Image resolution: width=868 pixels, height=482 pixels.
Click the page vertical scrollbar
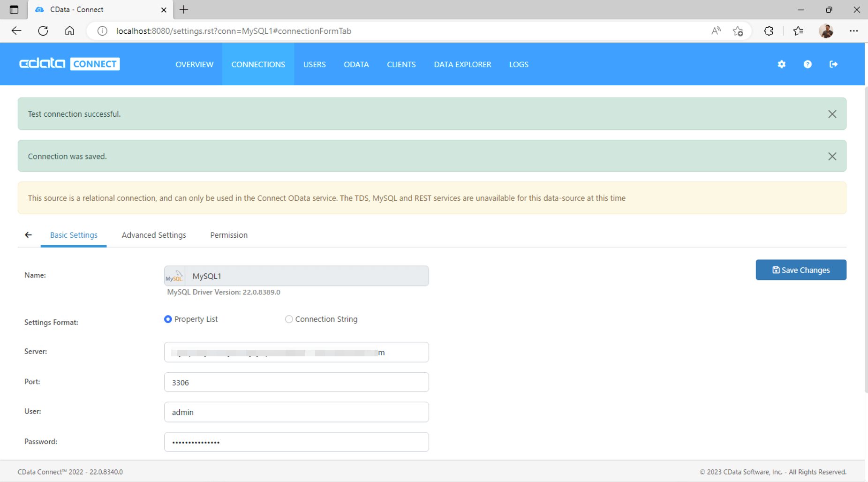click(866, 239)
